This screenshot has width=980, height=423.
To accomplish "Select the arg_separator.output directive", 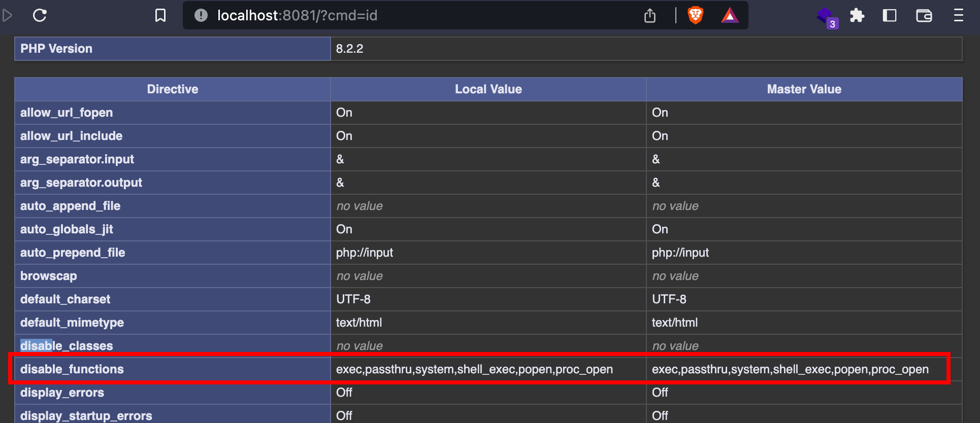I will (81, 183).
